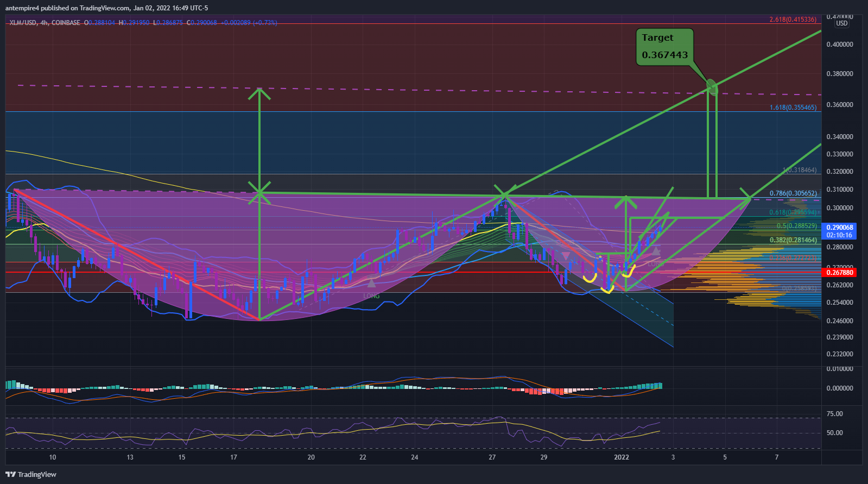Click the 2022 year label on time axis
Image resolution: width=868 pixels, height=484 pixels.
pos(622,457)
